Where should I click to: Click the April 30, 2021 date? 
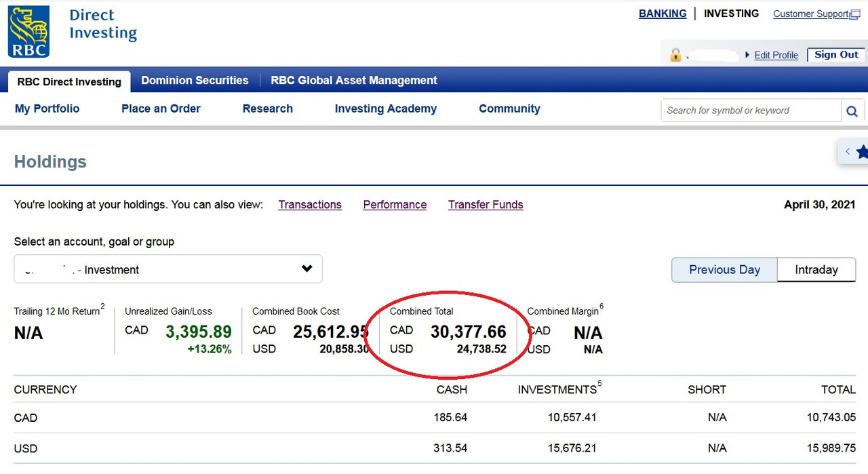coord(820,205)
